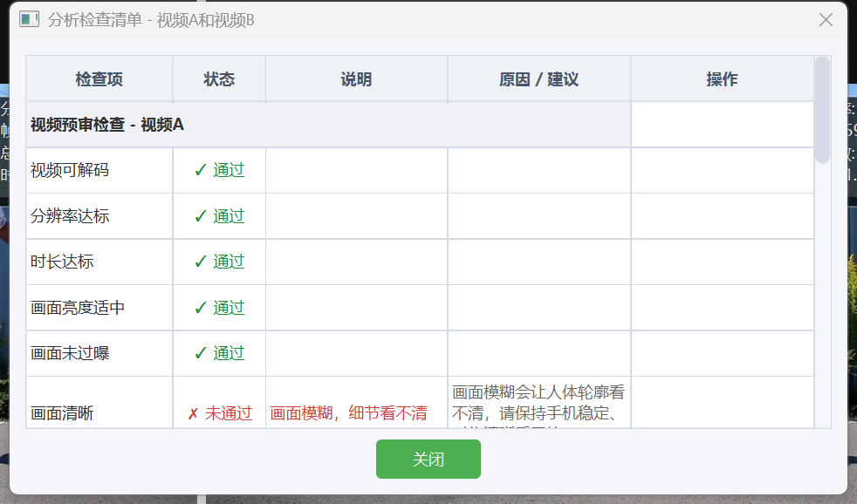Screen dimensions: 857x504
Task: Select the 分辨率达标 row label
Action: click(70, 216)
